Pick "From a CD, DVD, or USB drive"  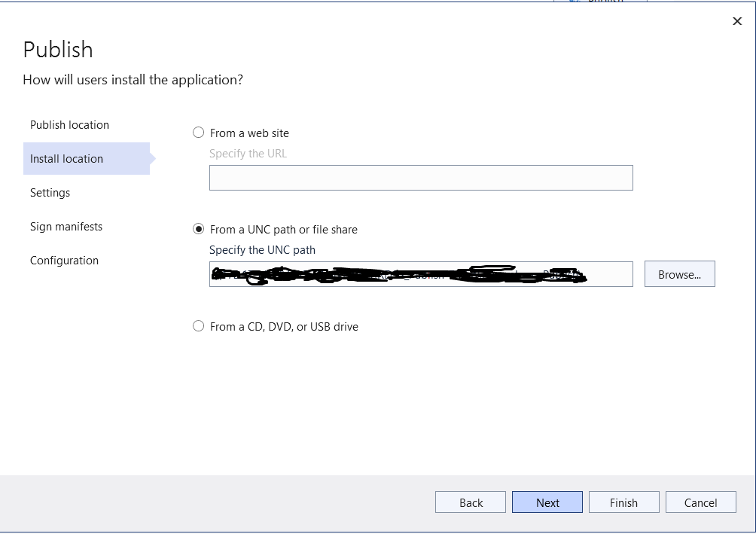click(198, 326)
